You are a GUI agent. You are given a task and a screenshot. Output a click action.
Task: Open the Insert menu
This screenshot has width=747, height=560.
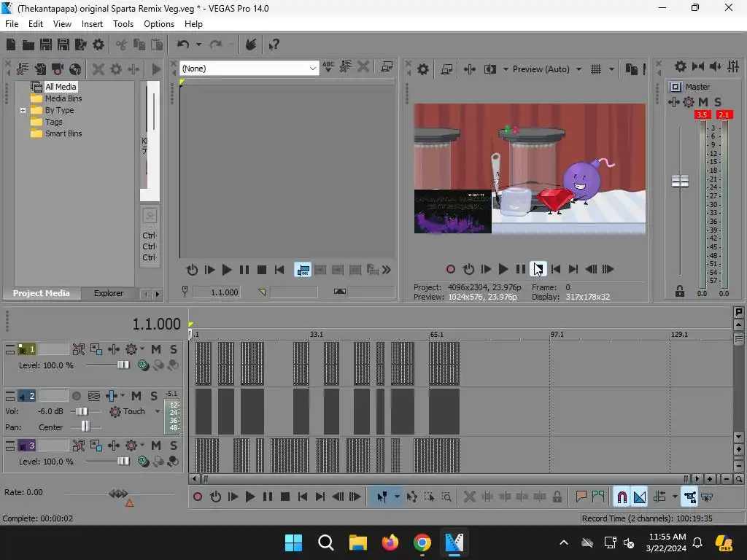92,24
